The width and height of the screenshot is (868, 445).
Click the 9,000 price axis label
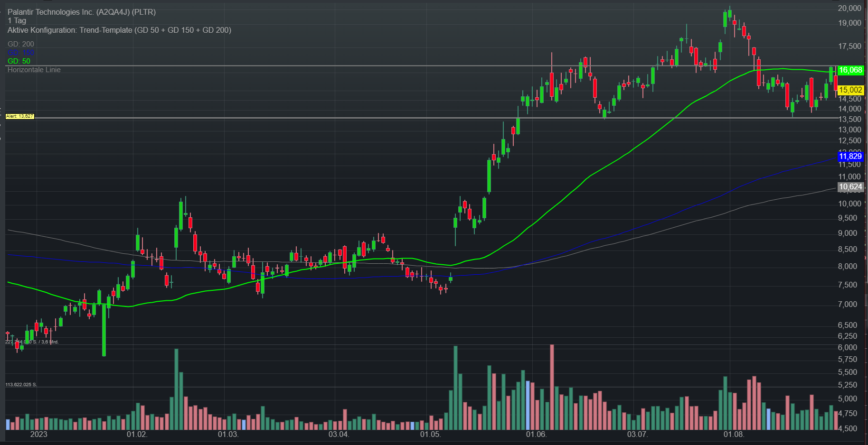tap(848, 233)
